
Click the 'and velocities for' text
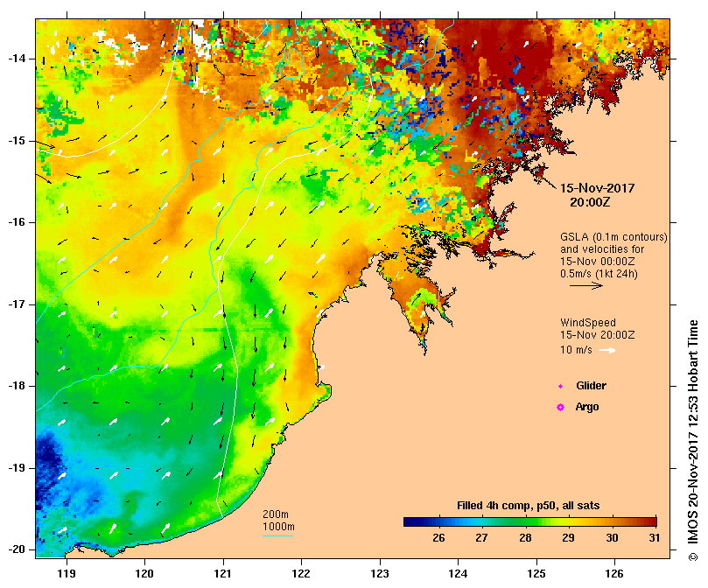pos(602,249)
